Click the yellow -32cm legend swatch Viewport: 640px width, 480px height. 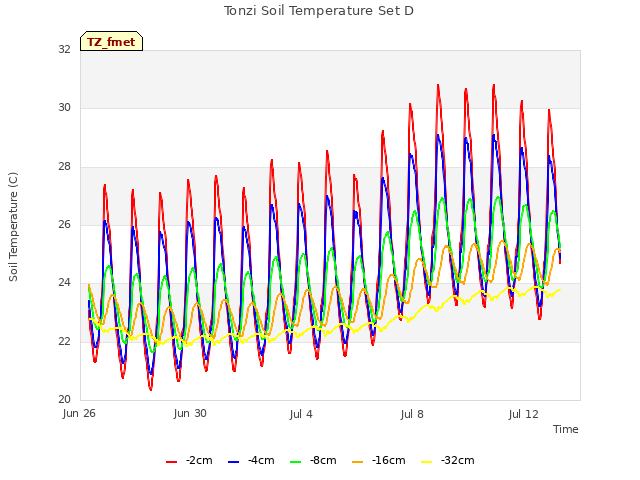point(427,462)
